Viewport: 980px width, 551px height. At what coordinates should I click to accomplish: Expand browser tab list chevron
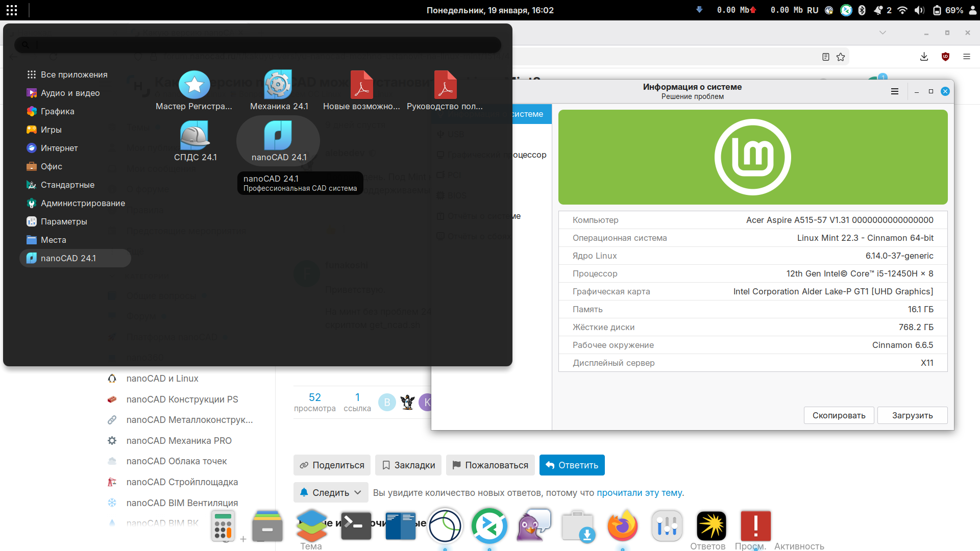pyautogui.click(x=883, y=33)
